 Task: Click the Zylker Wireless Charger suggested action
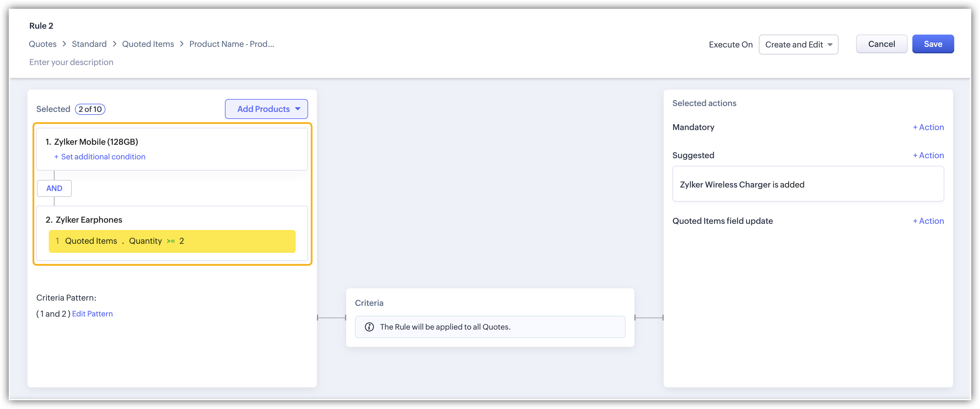(x=808, y=185)
